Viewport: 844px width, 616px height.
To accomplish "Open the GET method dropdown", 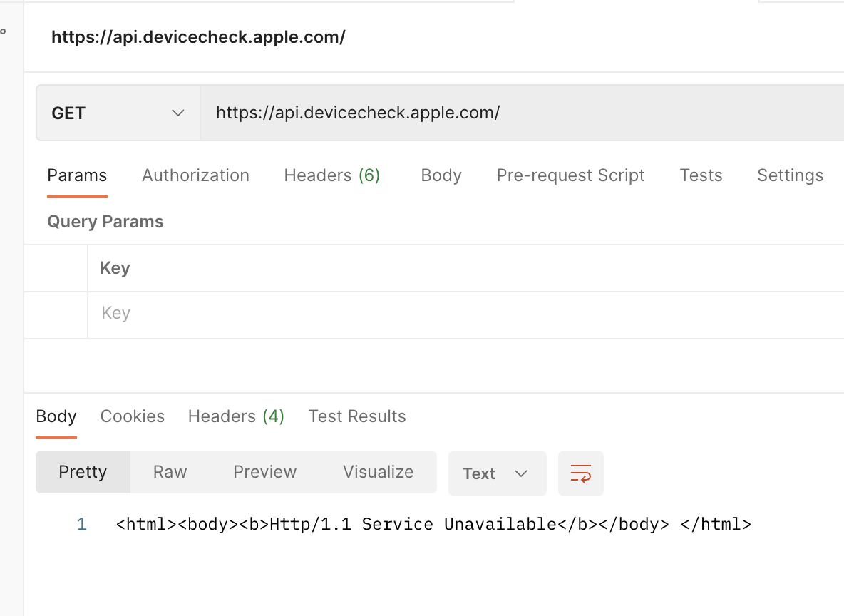I will [118, 113].
